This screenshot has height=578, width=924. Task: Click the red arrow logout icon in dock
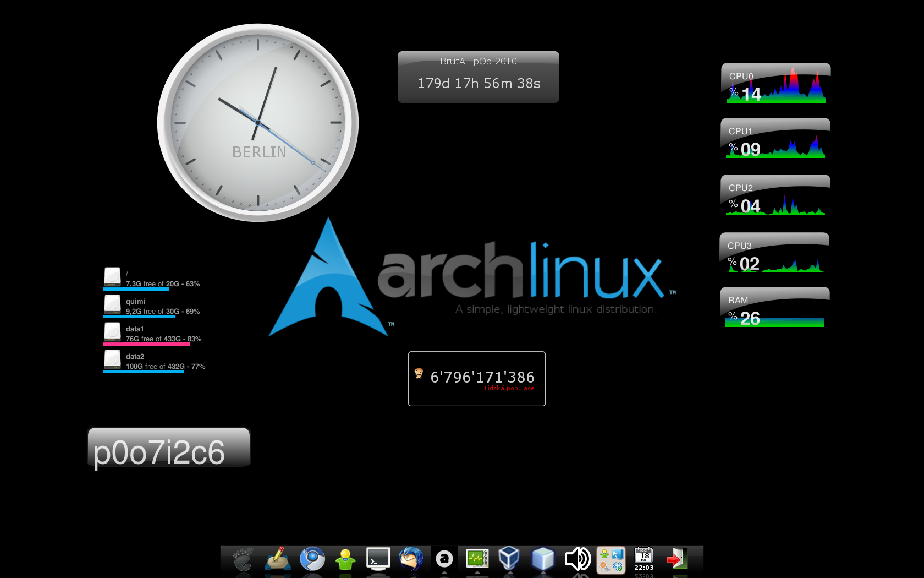click(677, 559)
